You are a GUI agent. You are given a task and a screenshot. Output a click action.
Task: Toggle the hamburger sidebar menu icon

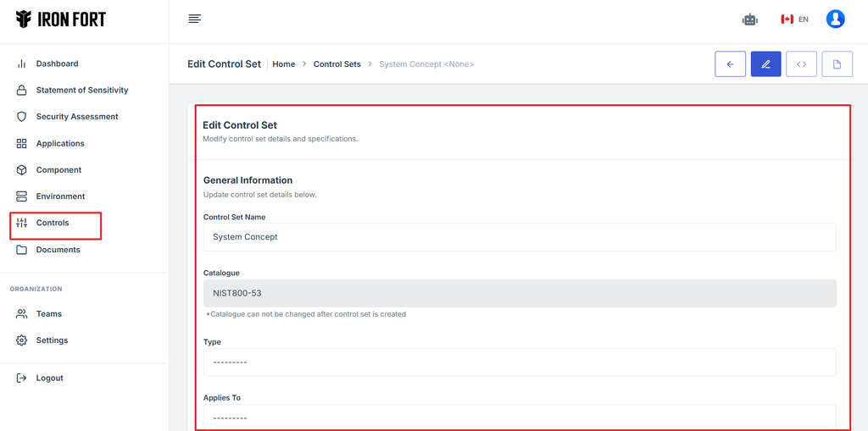pyautogui.click(x=195, y=19)
